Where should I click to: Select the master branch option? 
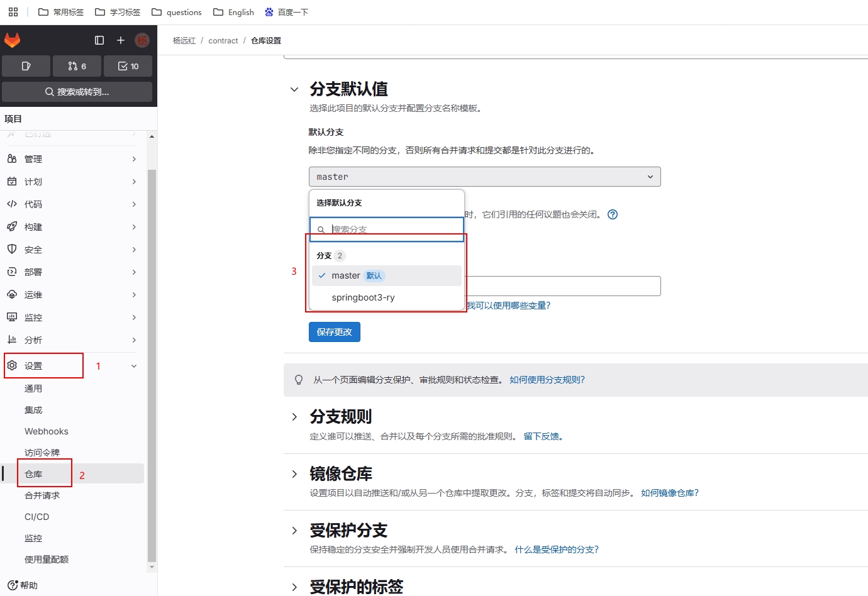click(387, 275)
